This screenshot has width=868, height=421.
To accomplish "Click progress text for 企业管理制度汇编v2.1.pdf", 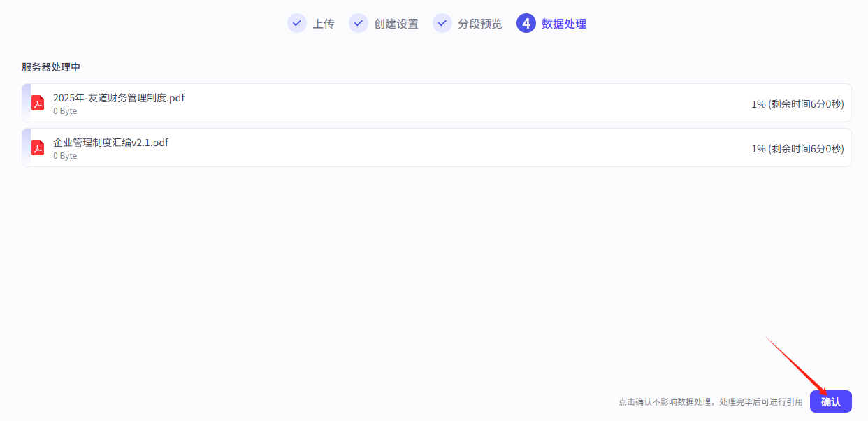I will point(797,149).
